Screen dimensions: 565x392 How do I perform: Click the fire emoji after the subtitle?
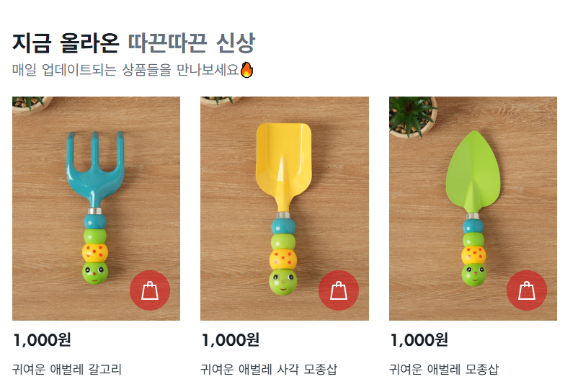click(246, 69)
